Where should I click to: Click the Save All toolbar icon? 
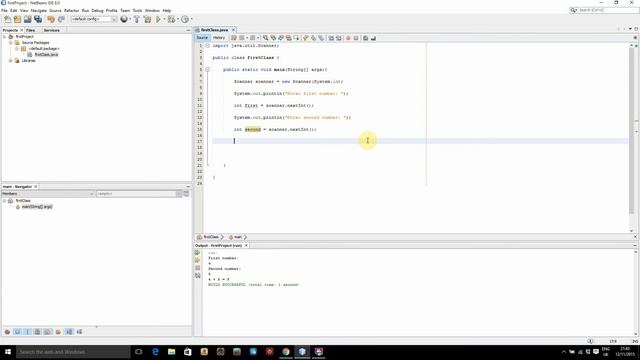[38, 19]
